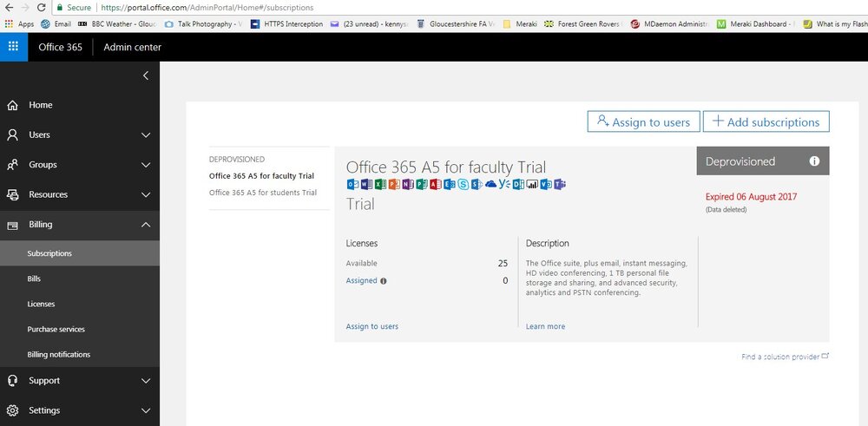This screenshot has height=426, width=868.
Task: Click the Support headset icon in sidebar
Action: coord(13,381)
